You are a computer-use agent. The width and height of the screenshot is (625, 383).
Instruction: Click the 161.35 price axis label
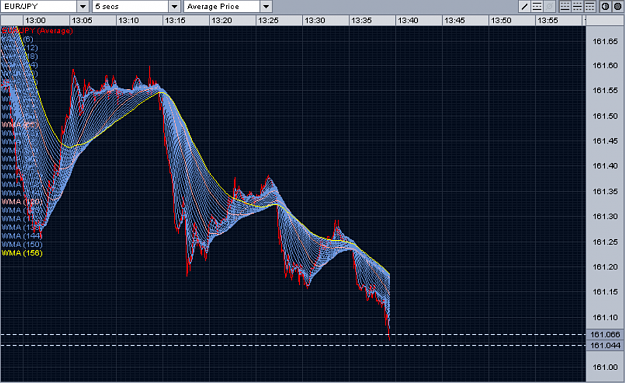605,191
